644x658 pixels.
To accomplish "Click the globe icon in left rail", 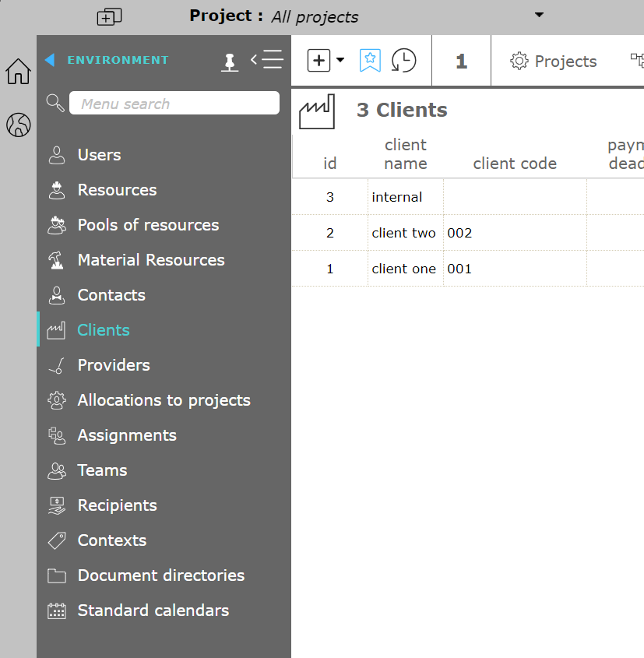I will click(18, 125).
